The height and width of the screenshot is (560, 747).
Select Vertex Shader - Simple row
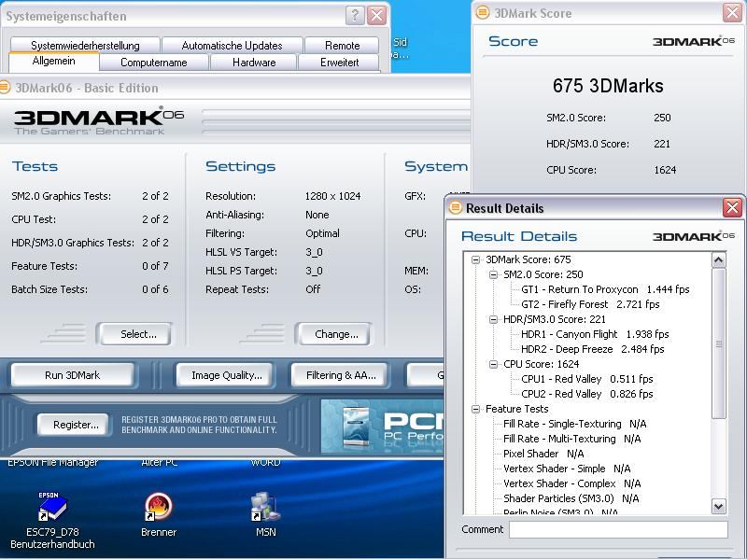pyautogui.click(x=567, y=469)
